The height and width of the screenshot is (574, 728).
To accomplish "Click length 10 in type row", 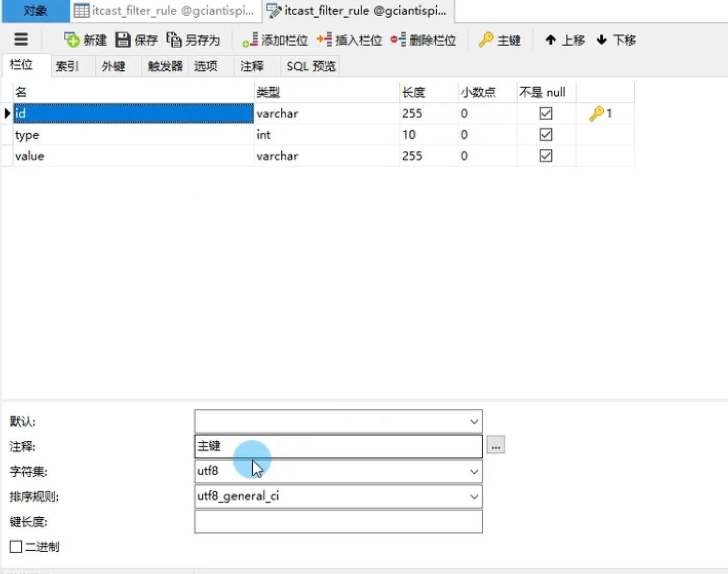I will tap(428, 135).
